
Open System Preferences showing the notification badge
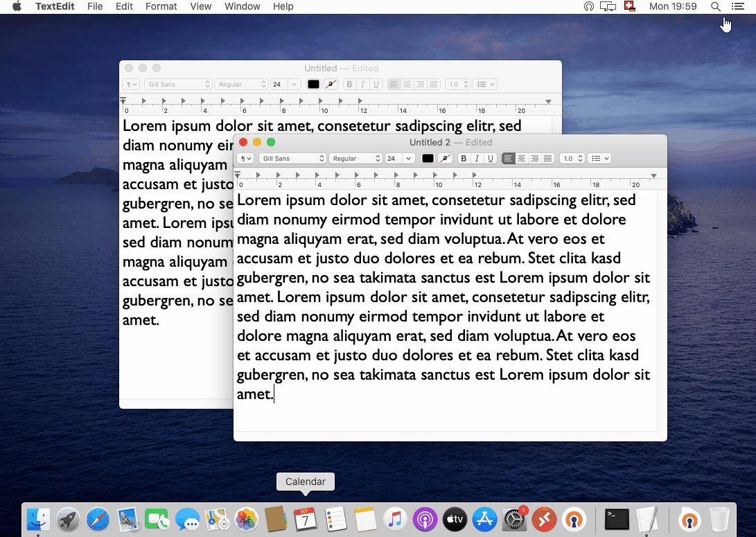pyautogui.click(x=513, y=519)
